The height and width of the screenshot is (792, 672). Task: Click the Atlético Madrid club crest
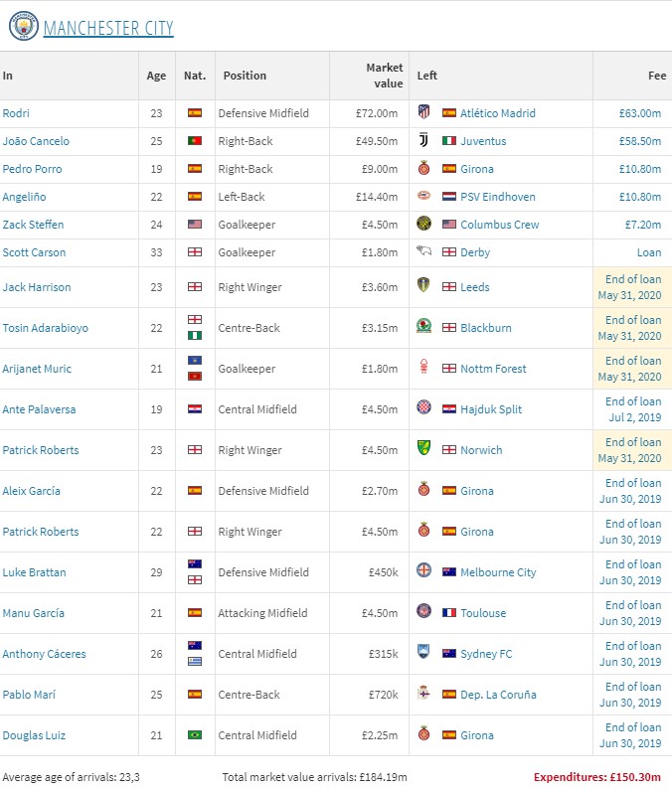424,113
